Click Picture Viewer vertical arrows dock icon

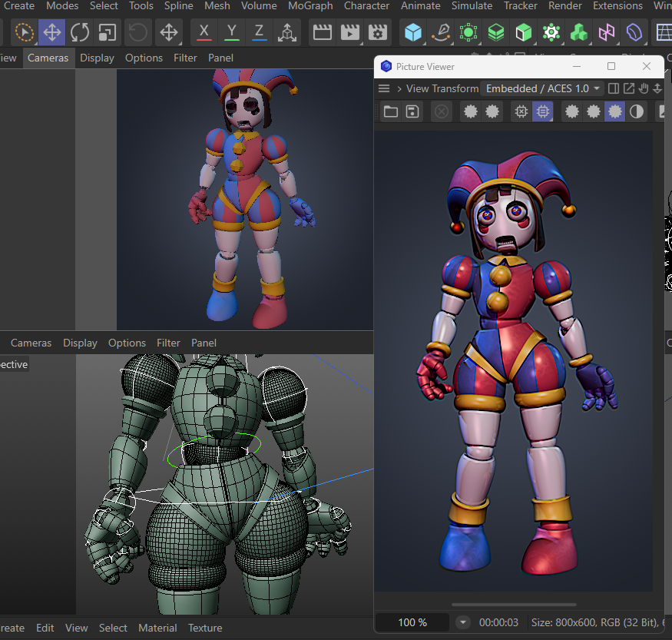point(657,88)
